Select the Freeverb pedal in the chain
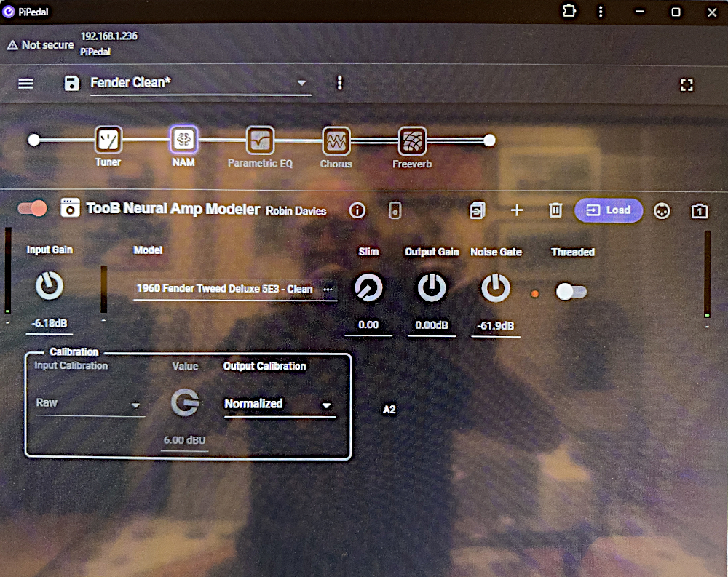The height and width of the screenshot is (577, 728). pos(412,140)
